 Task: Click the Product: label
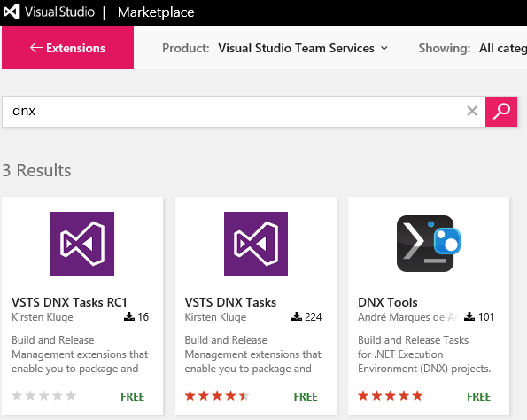pyautogui.click(x=186, y=48)
